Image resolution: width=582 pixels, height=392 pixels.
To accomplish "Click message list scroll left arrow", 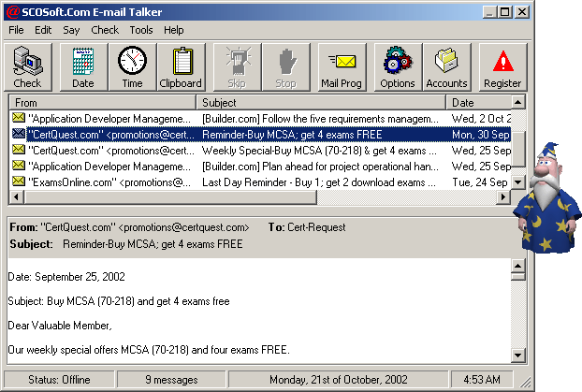I will [x=16, y=196].
